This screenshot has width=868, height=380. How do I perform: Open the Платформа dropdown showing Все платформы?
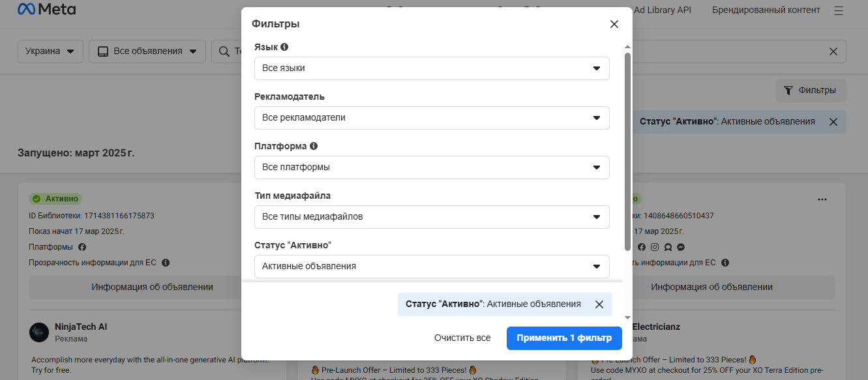click(432, 168)
